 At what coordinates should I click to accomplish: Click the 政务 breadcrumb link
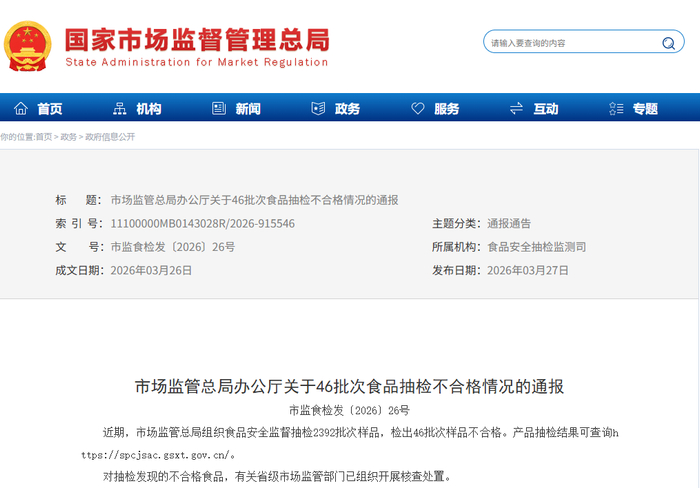point(69,137)
